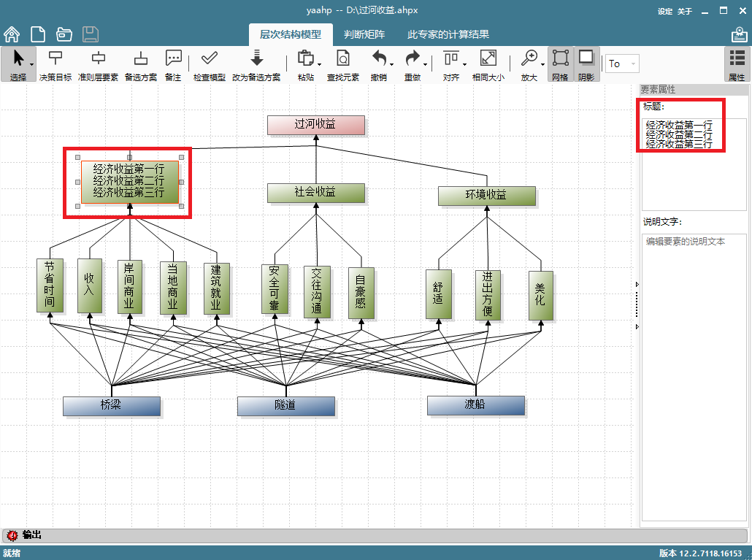Toggle the 属性 properties panel
Image resolution: width=752 pixels, height=560 pixels.
736,65
